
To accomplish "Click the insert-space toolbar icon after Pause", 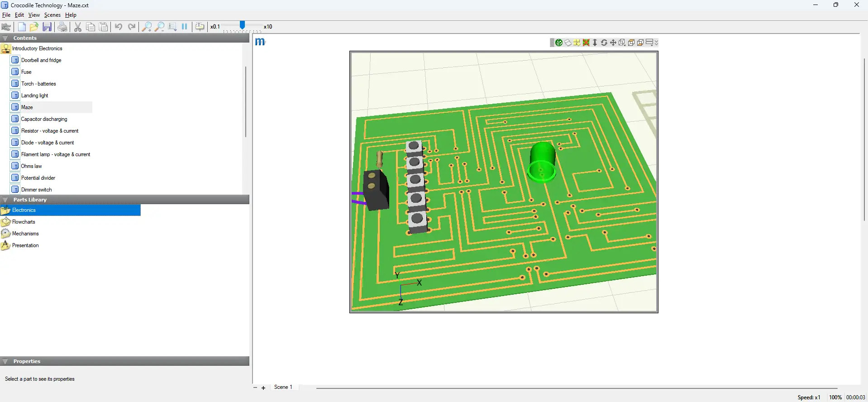I will 200,27.
